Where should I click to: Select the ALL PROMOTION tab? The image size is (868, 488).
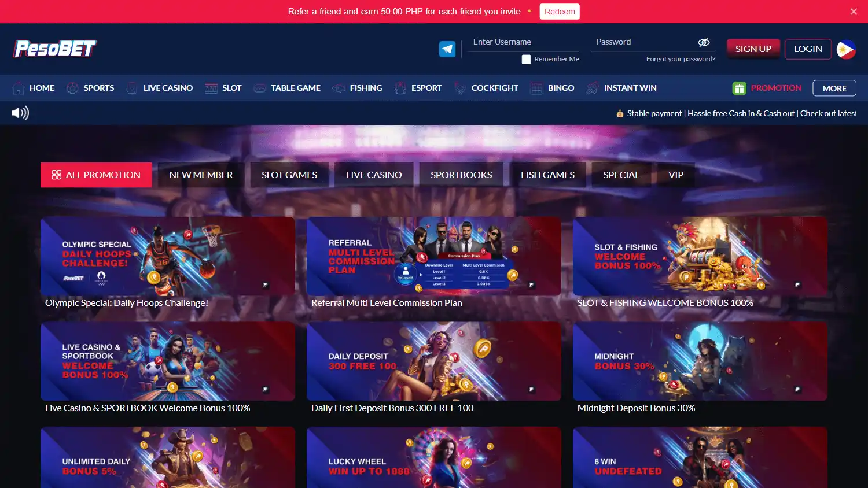[x=96, y=175]
